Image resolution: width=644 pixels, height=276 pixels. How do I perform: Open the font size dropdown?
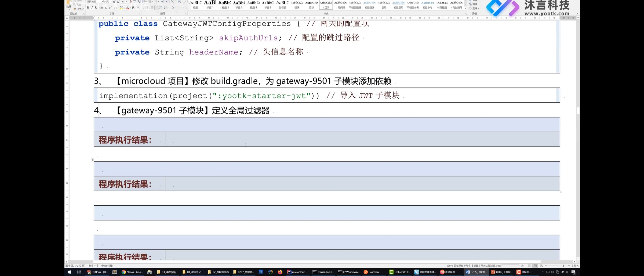111,2
